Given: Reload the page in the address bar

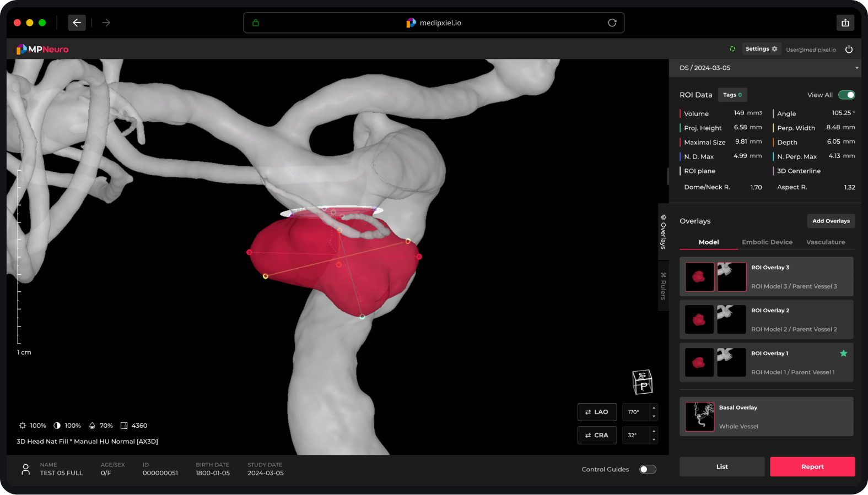Looking at the screenshot, I should click(612, 23).
